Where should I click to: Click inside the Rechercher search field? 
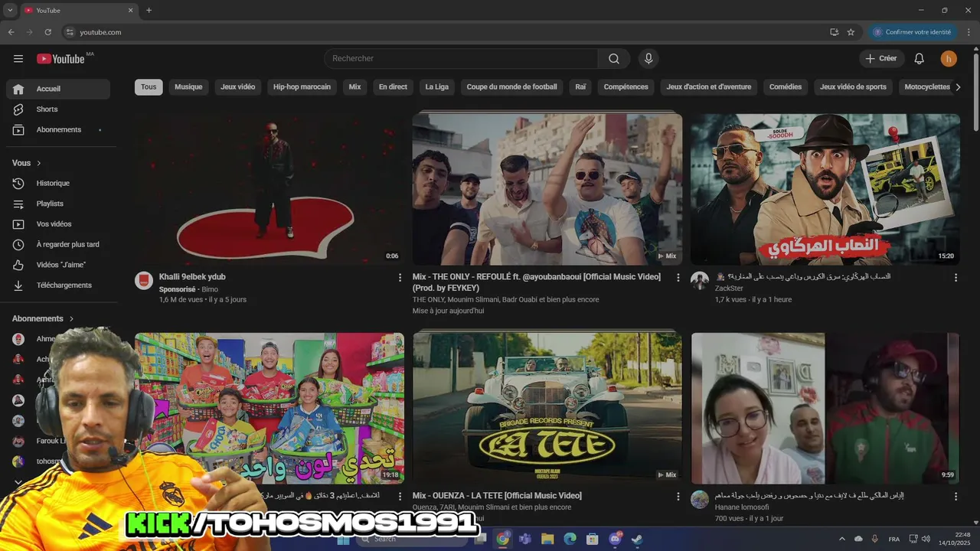click(x=461, y=59)
